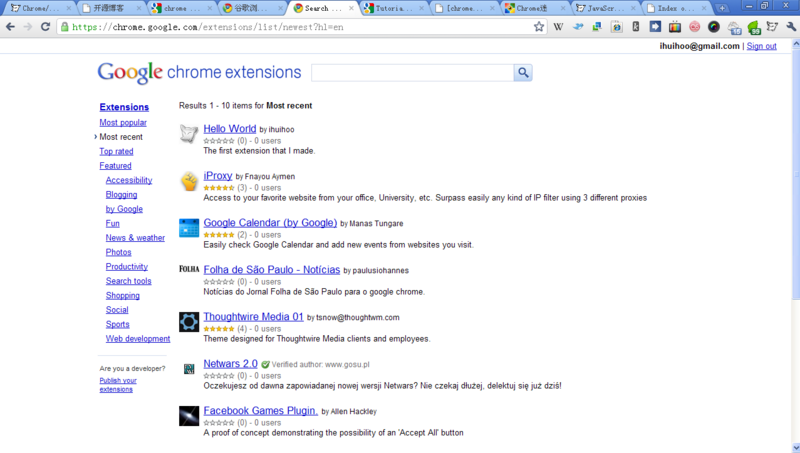Open the grey cat-face extension in toolbar

point(772,27)
